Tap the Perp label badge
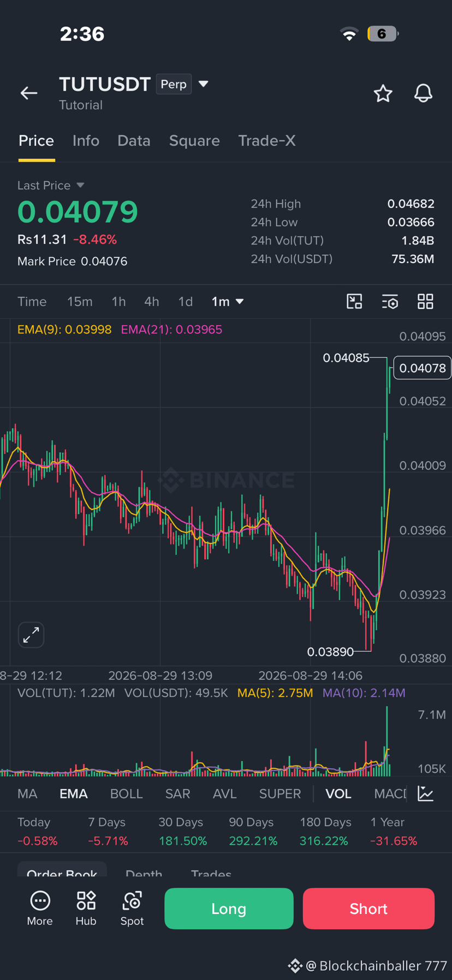The width and height of the screenshot is (452, 980). coord(174,84)
